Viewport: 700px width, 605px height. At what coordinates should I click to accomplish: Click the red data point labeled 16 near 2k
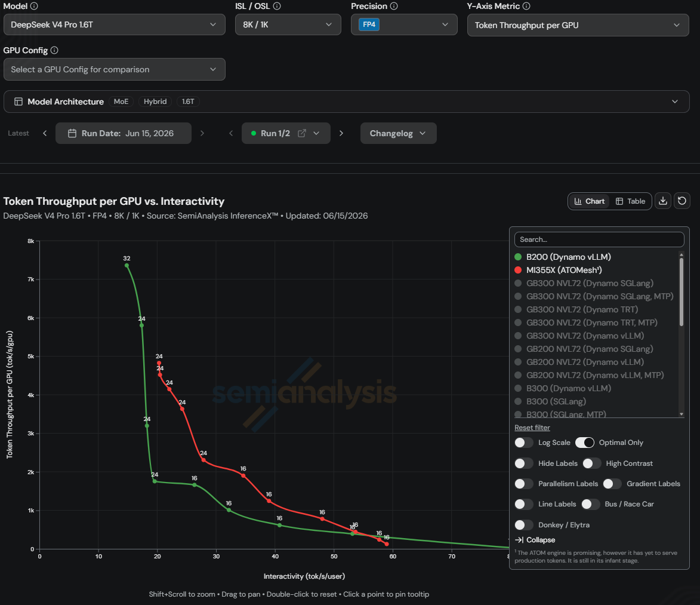coord(243,475)
